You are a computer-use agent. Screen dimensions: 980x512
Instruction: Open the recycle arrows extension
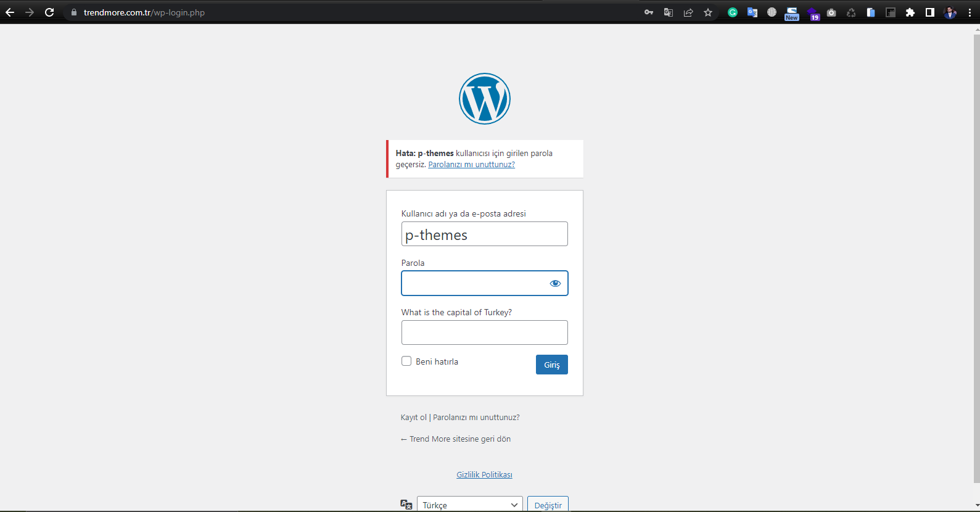coord(851,12)
